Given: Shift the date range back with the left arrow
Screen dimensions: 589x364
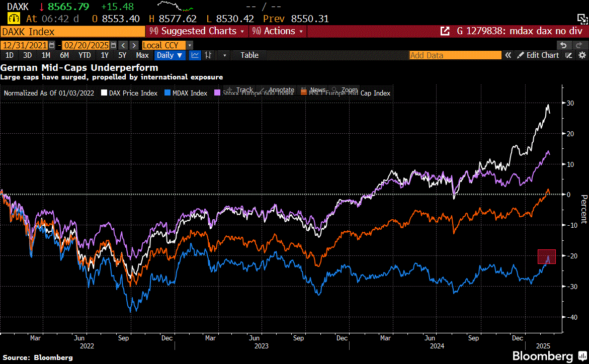Looking at the screenshot, I should pyautogui.click(x=123, y=45).
